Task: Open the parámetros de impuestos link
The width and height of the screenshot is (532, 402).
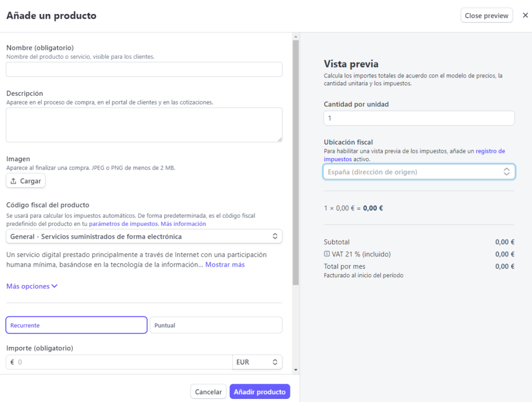Action: [x=123, y=224]
